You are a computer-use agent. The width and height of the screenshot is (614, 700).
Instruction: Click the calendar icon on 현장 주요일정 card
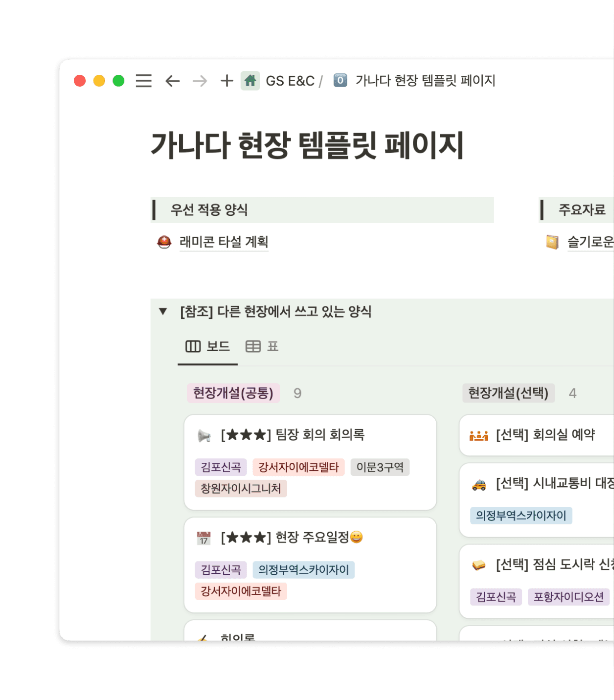205,538
